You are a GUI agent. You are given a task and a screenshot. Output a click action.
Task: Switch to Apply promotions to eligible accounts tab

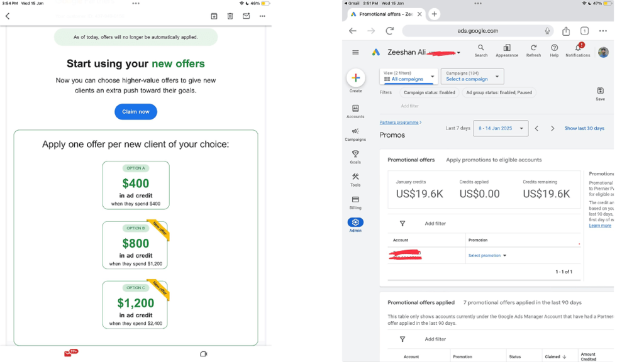pyautogui.click(x=494, y=160)
